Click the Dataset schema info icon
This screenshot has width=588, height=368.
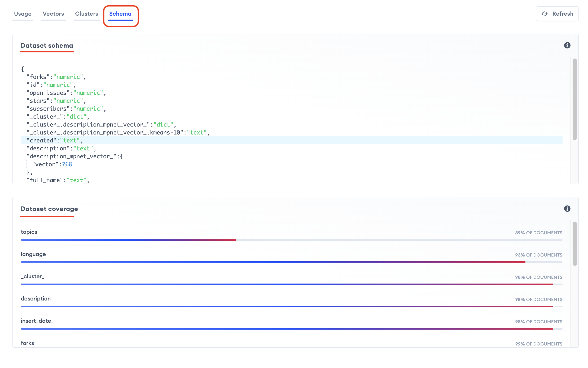point(567,45)
